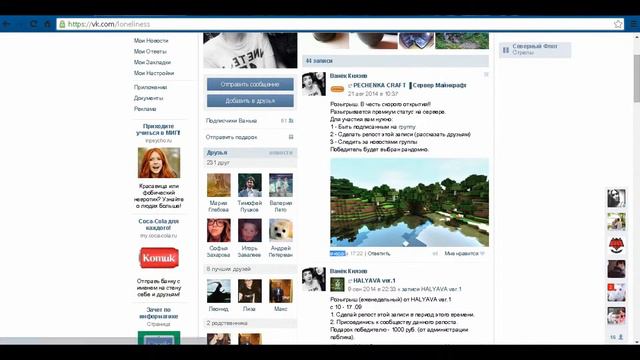
Task: Open friend Валерия Лето avatar
Action: point(281,185)
